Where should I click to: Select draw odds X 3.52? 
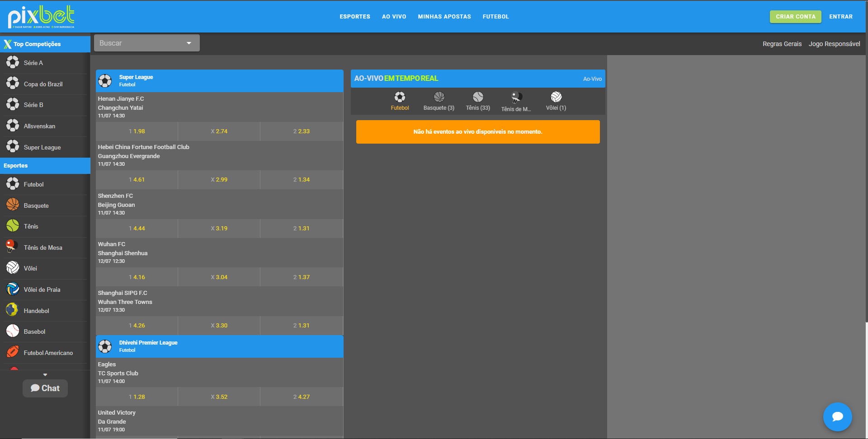pos(219,397)
